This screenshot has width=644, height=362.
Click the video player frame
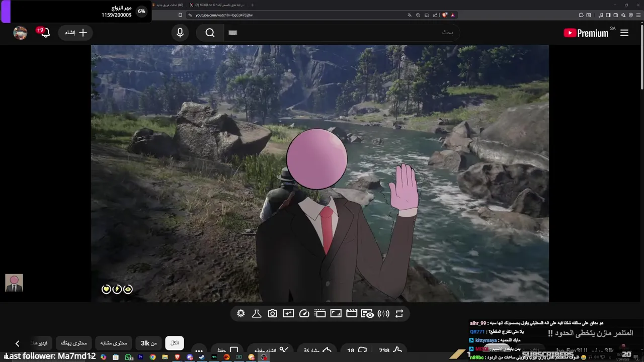320,173
